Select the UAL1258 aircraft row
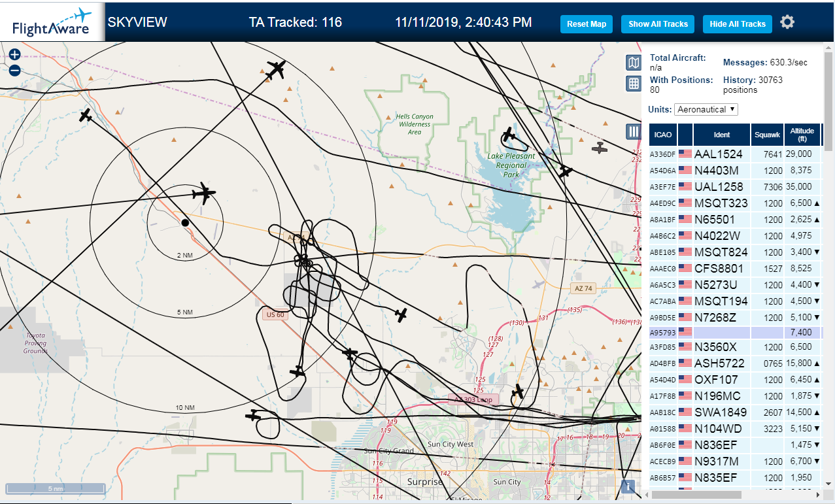 (x=736, y=186)
